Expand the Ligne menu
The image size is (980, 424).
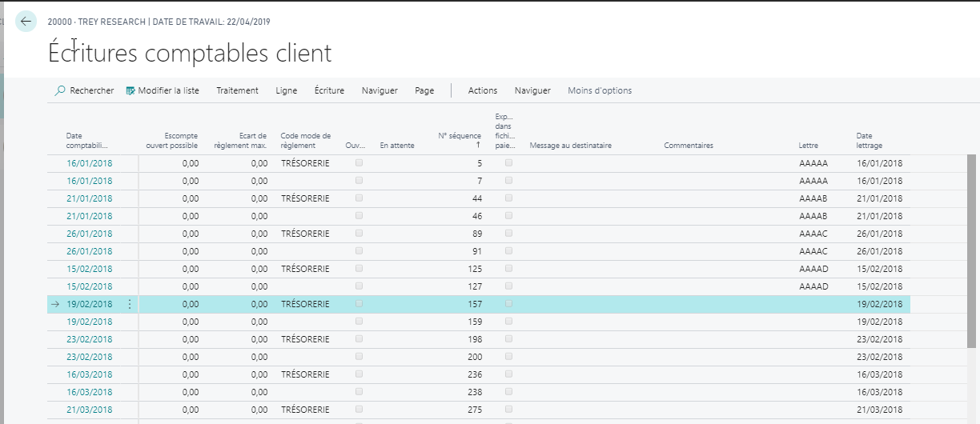point(286,90)
